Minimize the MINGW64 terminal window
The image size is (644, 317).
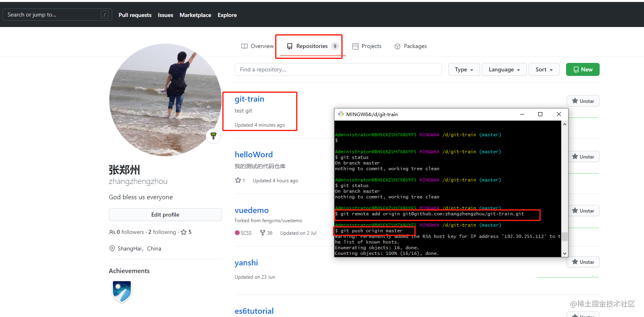point(522,114)
